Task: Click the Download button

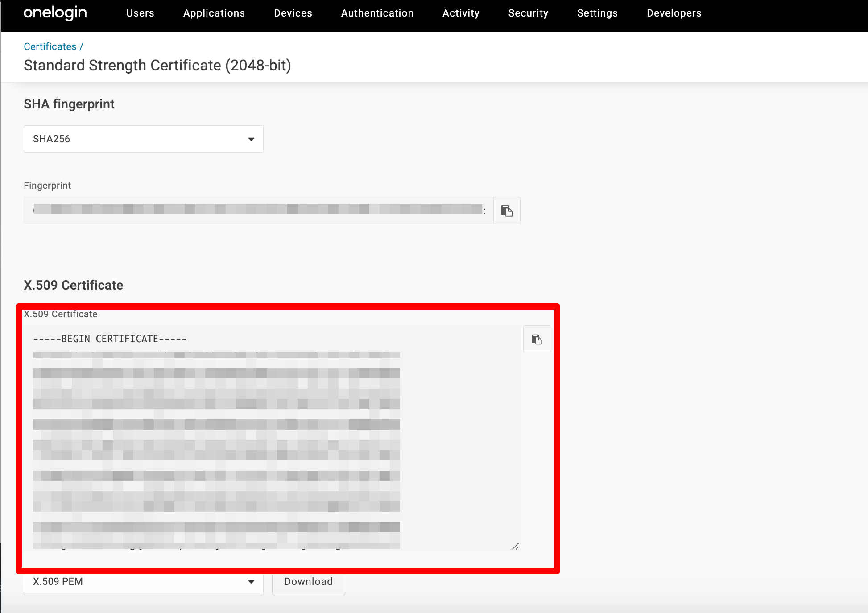Action: coord(308,582)
